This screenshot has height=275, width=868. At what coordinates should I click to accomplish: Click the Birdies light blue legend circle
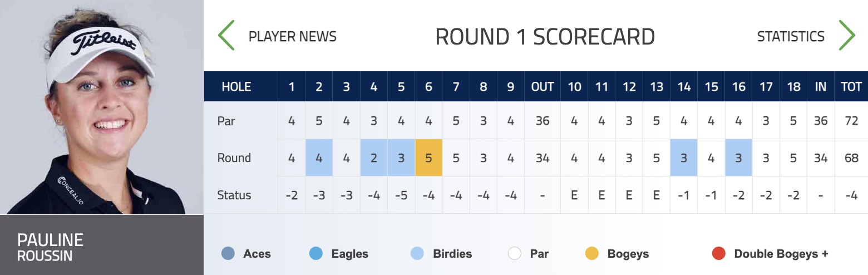[417, 254]
